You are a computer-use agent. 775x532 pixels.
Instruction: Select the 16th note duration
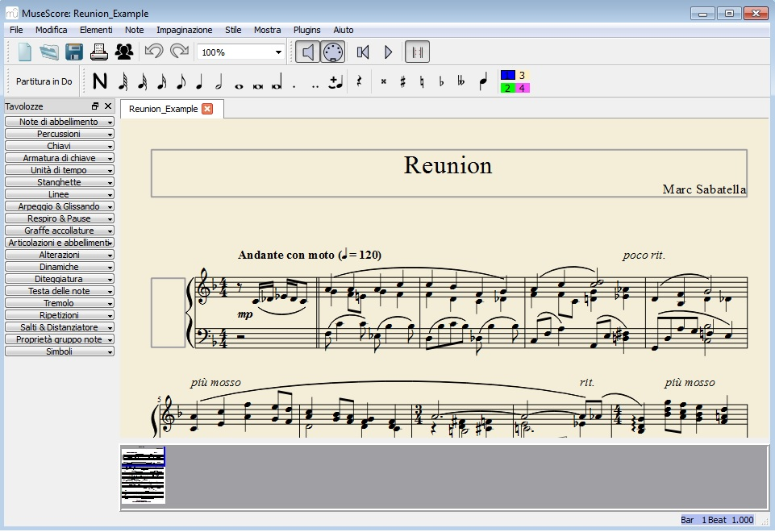[161, 81]
